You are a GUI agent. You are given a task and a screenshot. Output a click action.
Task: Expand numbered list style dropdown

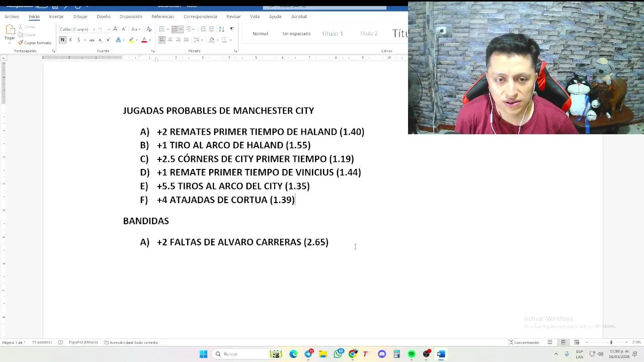pyautogui.click(x=180, y=29)
